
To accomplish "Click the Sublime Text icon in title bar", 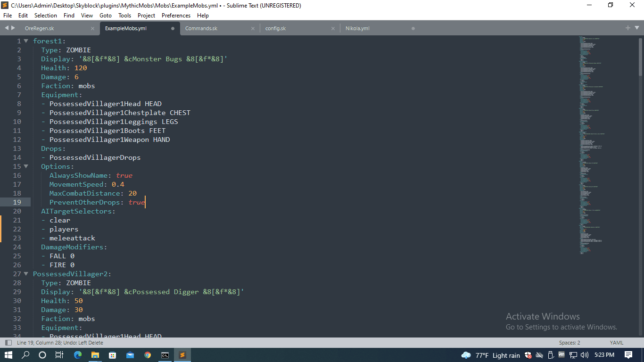I will [x=5, y=5].
